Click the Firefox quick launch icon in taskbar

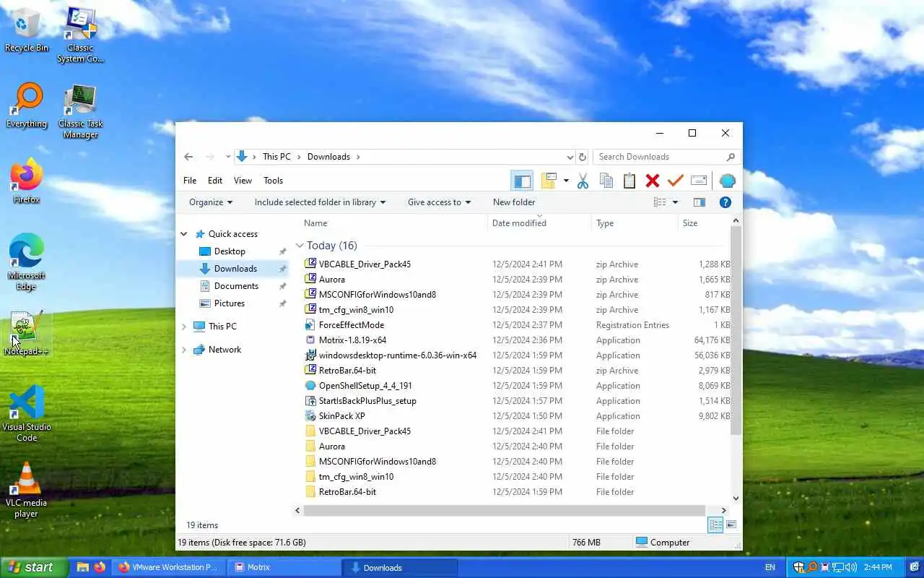100,567
